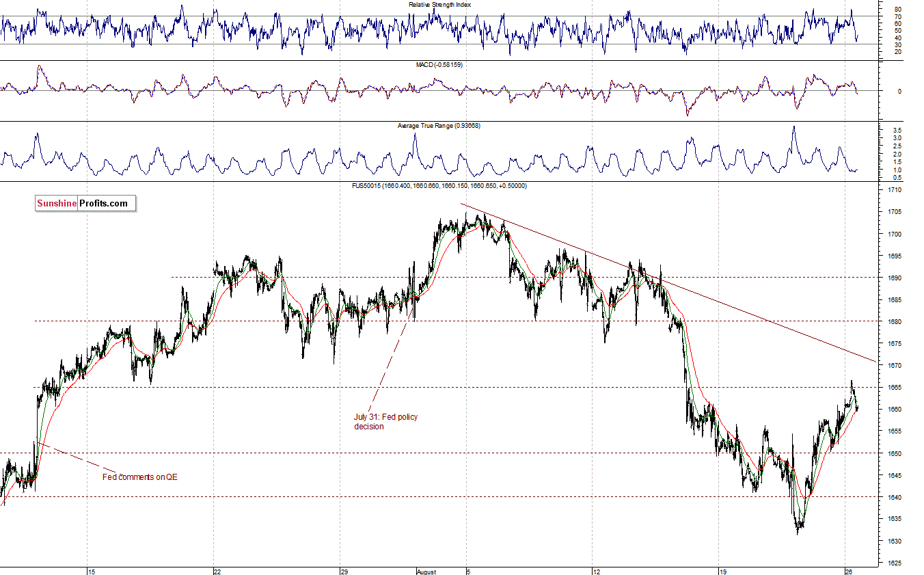The image size is (924, 575).
Task: Click the 1655 price axis label
Action: tap(896, 431)
